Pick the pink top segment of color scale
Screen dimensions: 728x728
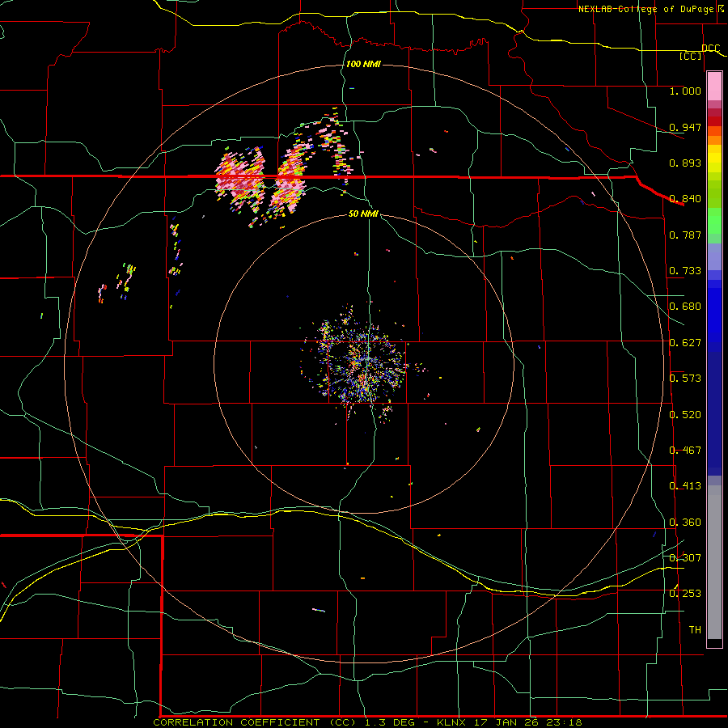tap(714, 87)
